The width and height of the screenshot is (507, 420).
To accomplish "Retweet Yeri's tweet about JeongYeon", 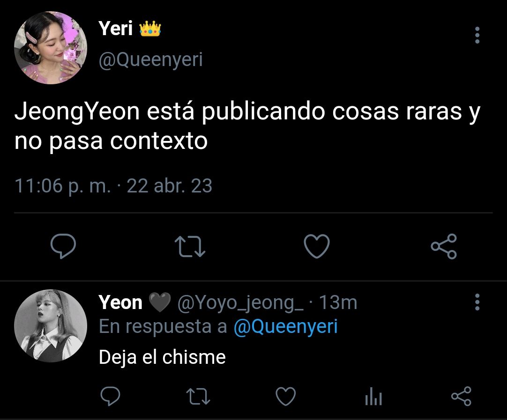I will pyautogui.click(x=190, y=246).
